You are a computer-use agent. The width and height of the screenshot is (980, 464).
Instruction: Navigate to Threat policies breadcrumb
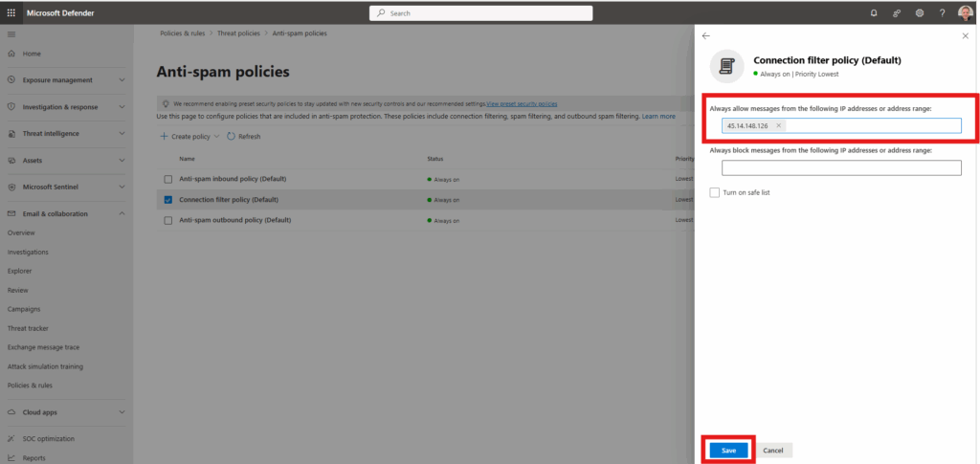[238, 33]
